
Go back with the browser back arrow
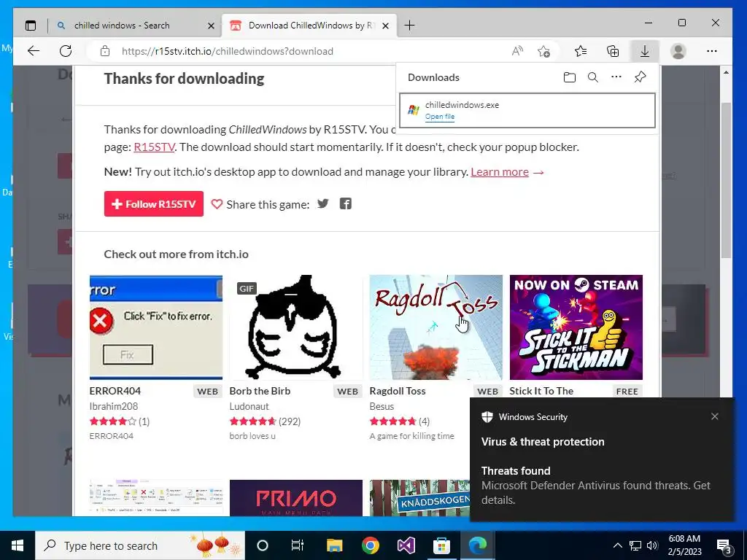coord(34,51)
